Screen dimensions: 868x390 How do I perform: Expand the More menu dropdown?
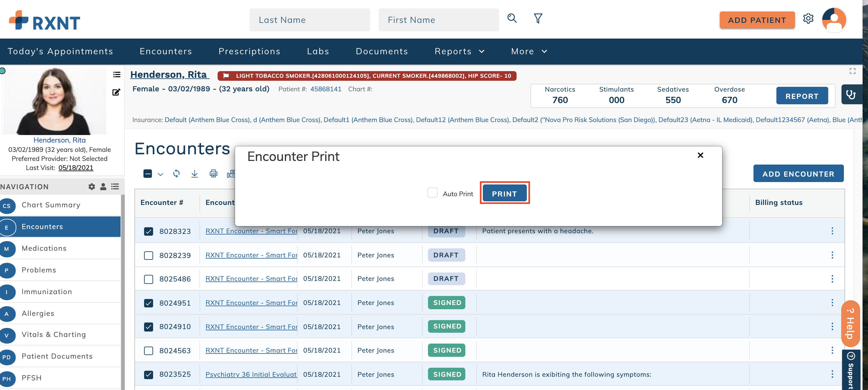pos(529,51)
